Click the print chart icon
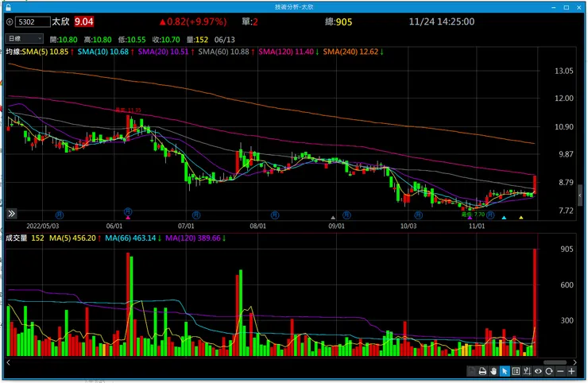 click(x=482, y=371)
